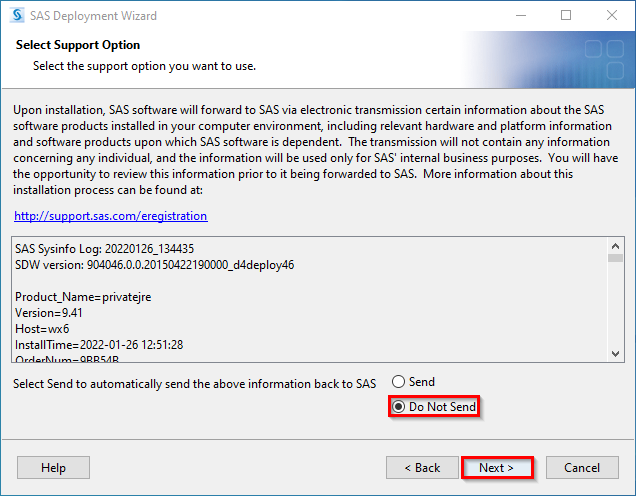Click the scrollbar thumb in log area
The image size is (636, 496).
[615, 258]
